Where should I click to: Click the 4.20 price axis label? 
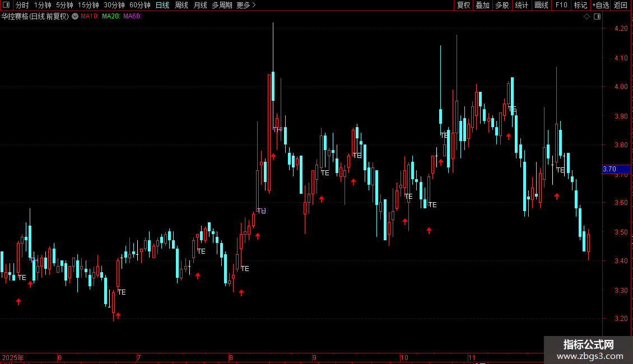[621, 28]
